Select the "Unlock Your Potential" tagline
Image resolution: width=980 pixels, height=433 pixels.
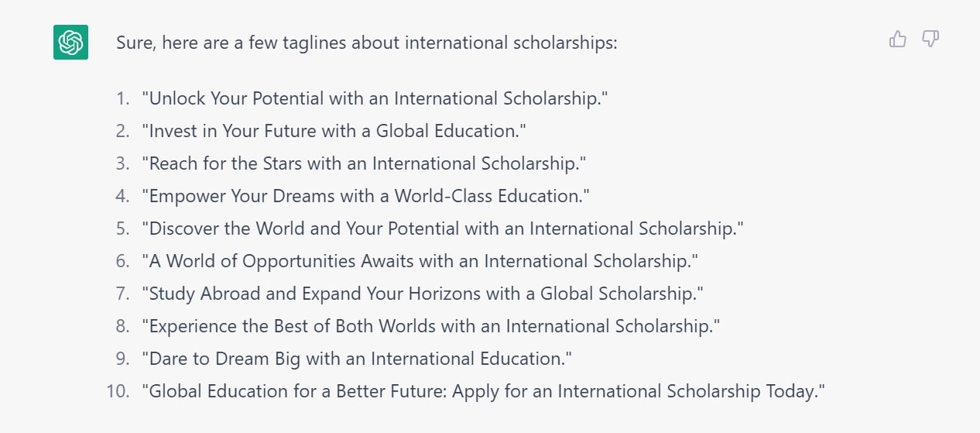pyautogui.click(x=375, y=99)
